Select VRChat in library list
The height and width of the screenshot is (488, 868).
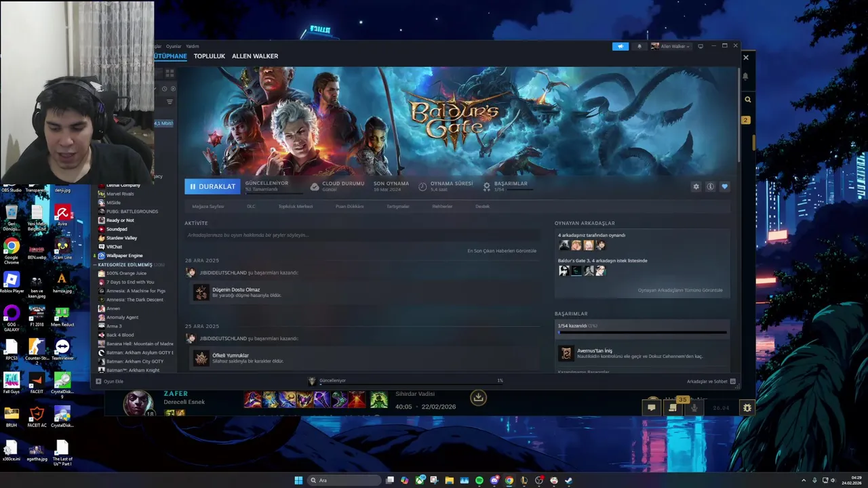click(x=114, y=247)
